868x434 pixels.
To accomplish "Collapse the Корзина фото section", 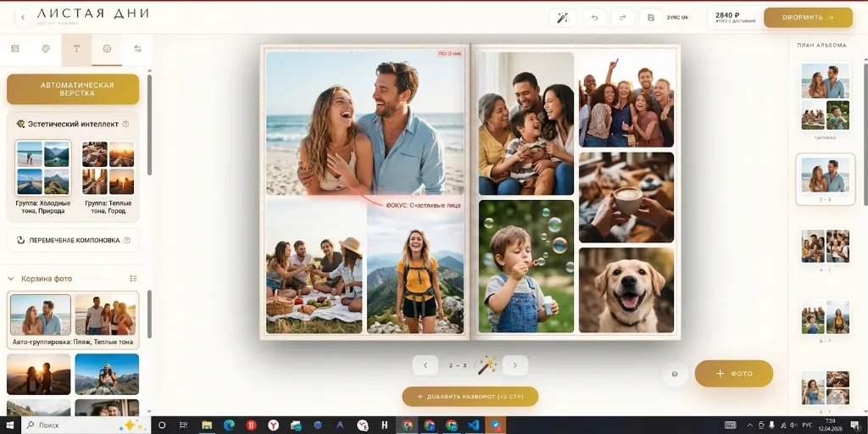I will pyautogui.click(x=11, y=278).
